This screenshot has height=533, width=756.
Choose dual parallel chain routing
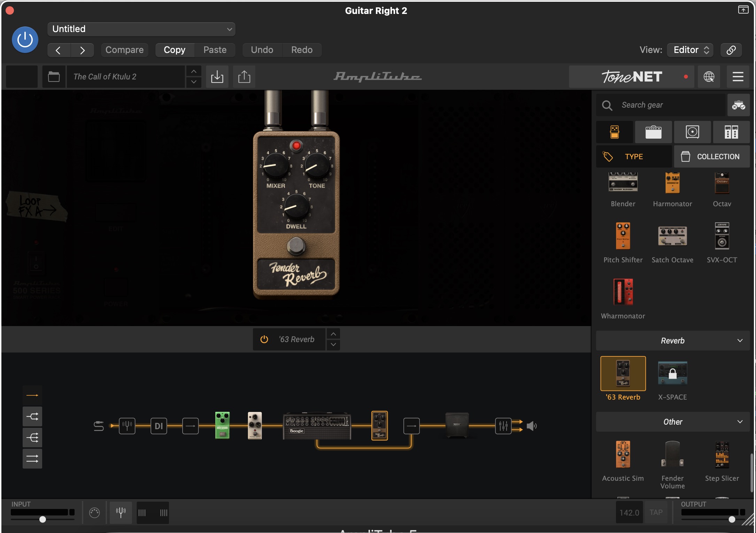coord(32,459)
